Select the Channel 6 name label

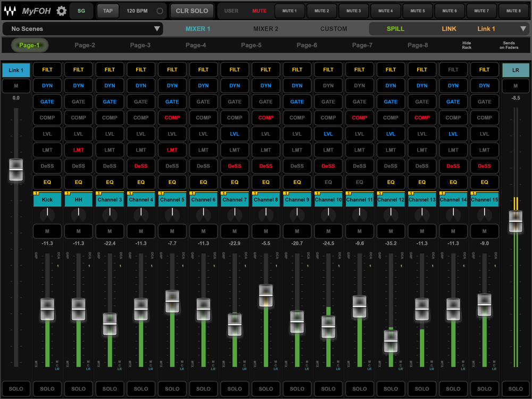point(203,200)
